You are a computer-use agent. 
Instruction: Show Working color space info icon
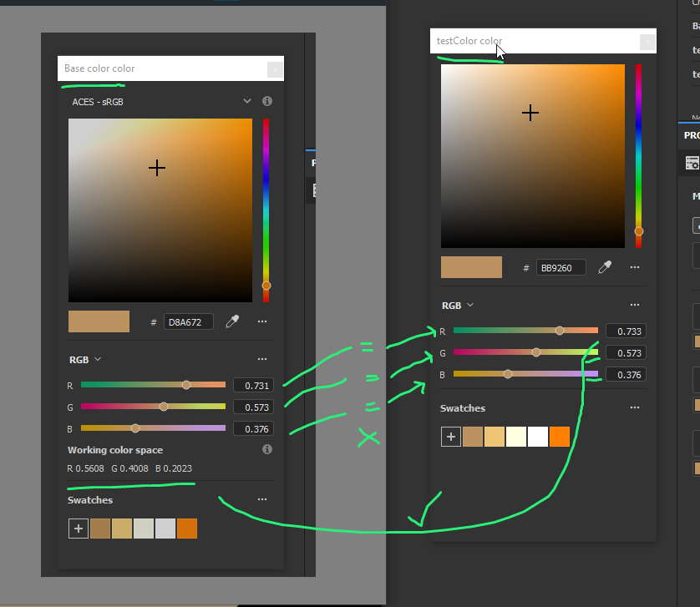[x=267, y=449]
